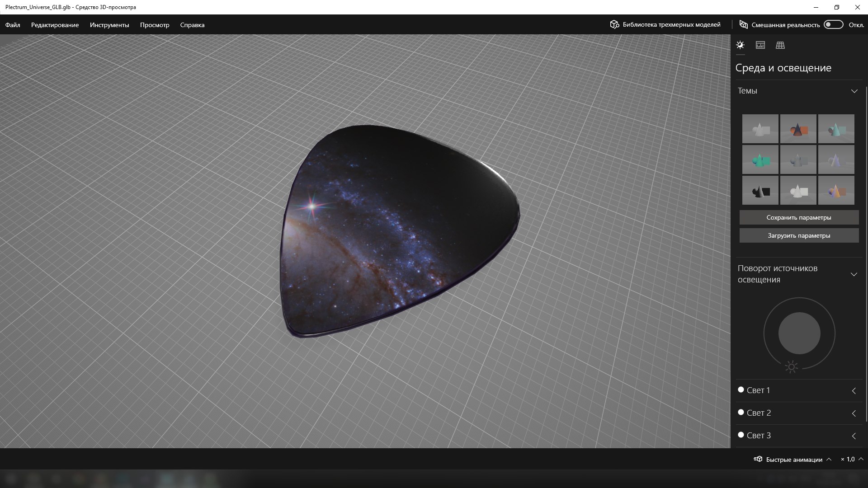Open the Редактирование menu
This screenshot has height=488, width=868.
[x=55, y=25]
